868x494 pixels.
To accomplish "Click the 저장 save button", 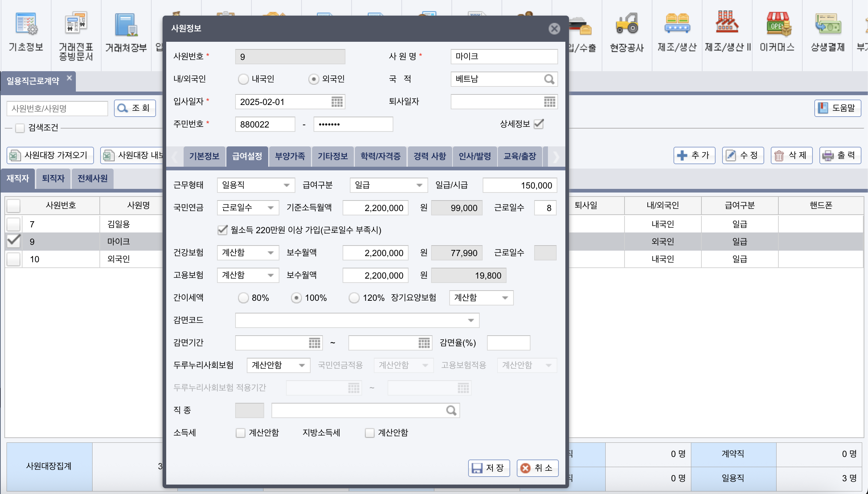I will pyautogui.click(x=489, y=468).
